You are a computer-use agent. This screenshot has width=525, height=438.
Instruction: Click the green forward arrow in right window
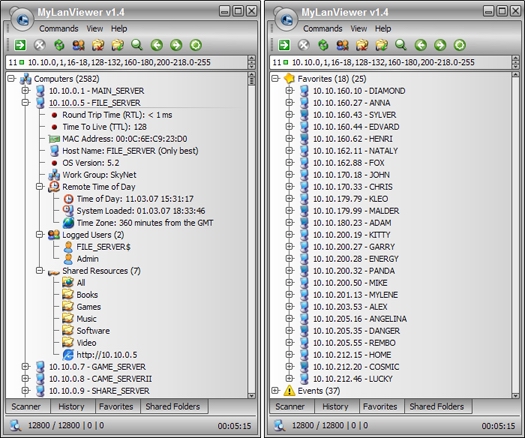[440, 45]
